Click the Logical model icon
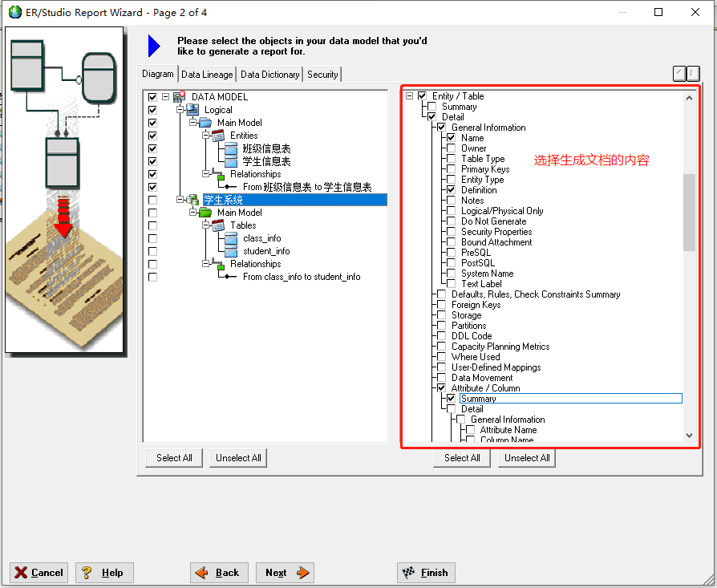717x588 pixels. pos(192,110)
